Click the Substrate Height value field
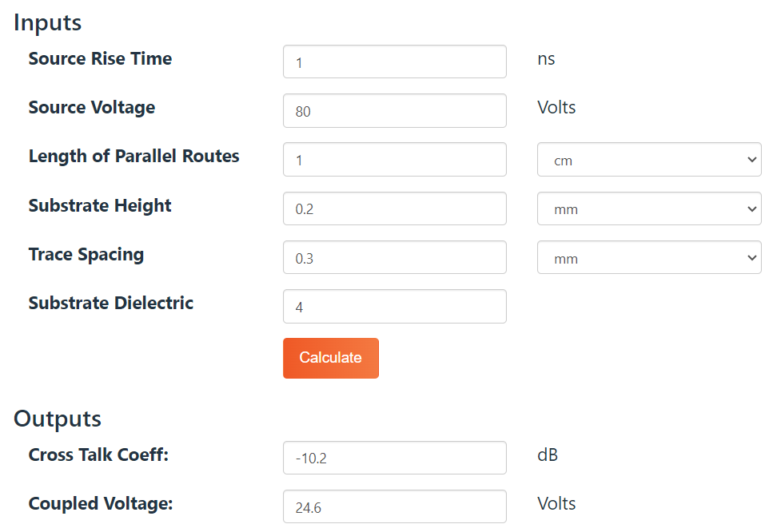Viewport: 773px width, 532px height. [x=394, y=209]
